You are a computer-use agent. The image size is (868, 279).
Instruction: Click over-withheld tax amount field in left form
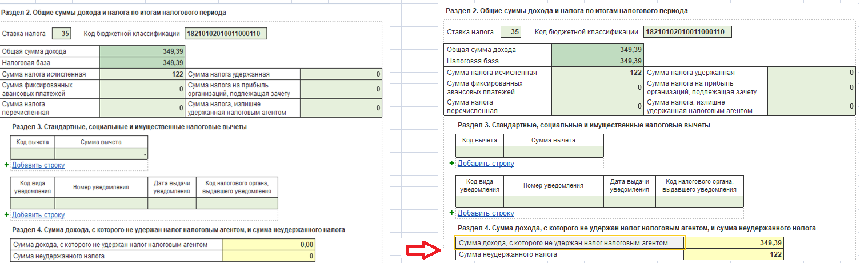(x=341, y=108)
